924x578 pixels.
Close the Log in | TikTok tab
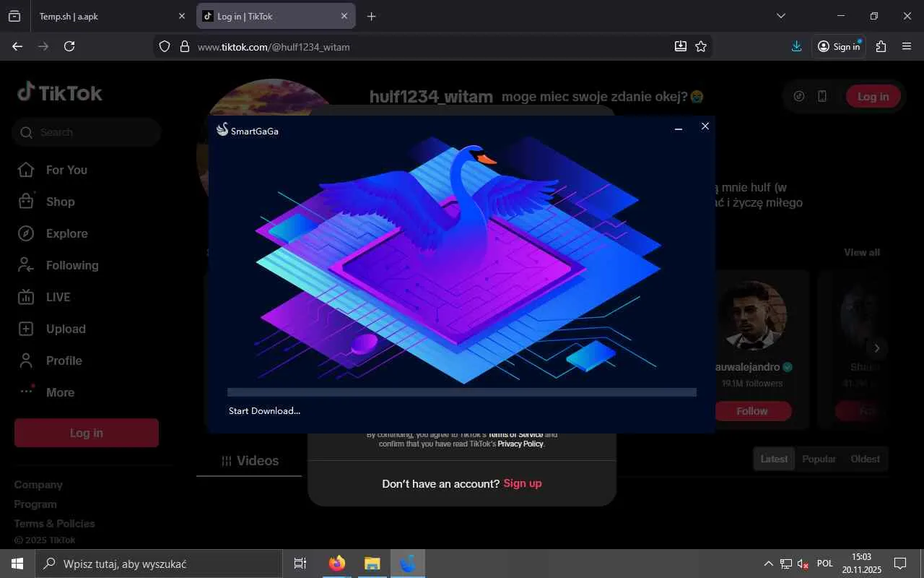point(344,16)
